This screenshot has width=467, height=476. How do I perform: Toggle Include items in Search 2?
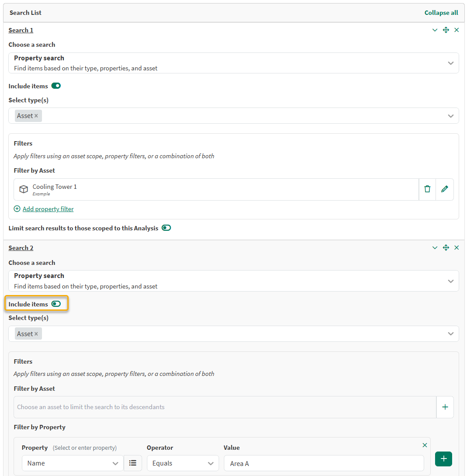click(56, 304)
